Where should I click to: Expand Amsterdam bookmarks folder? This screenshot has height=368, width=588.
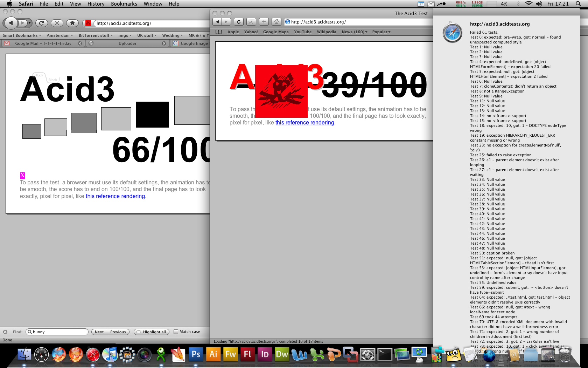60,35
